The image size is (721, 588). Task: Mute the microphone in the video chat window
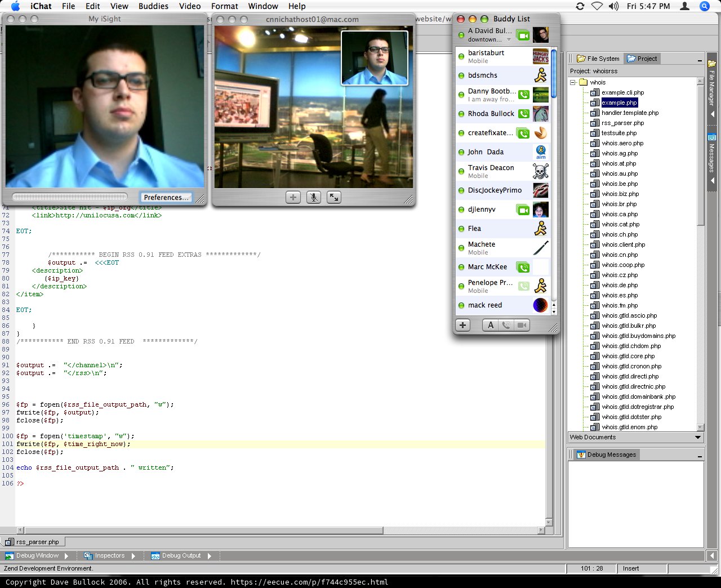click(x=314, y=197)
